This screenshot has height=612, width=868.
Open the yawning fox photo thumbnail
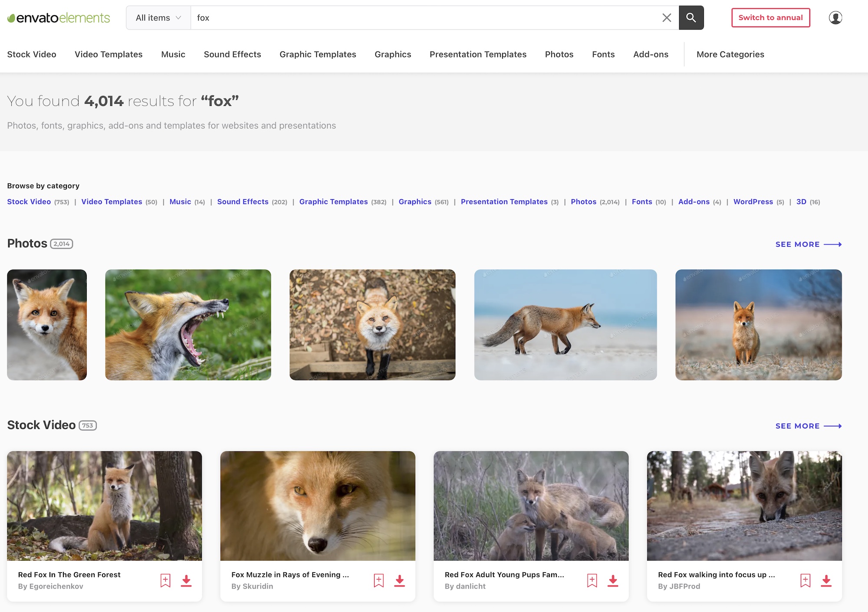pos(188,325)
